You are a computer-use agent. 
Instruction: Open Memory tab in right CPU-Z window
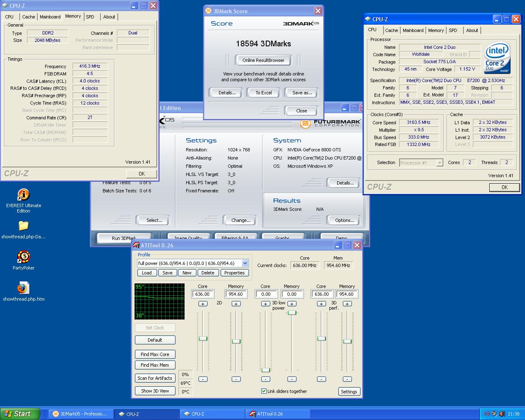[x=436, y=30]
